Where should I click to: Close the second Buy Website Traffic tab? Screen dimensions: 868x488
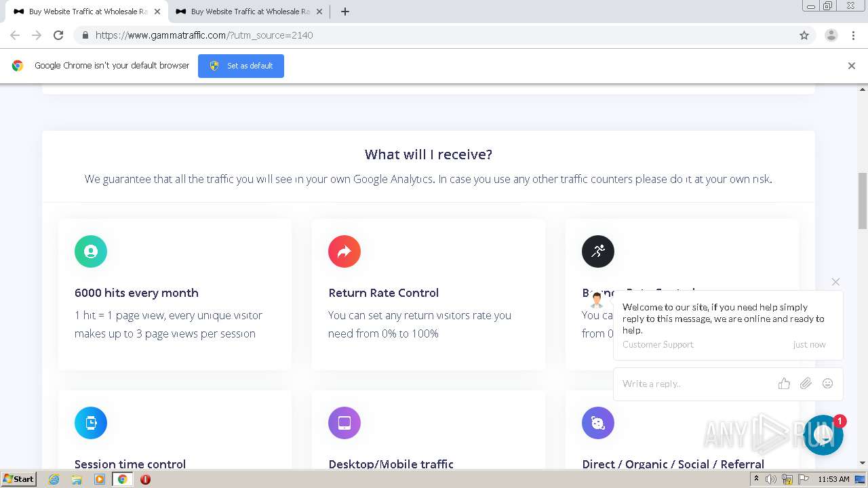[319, 12]
